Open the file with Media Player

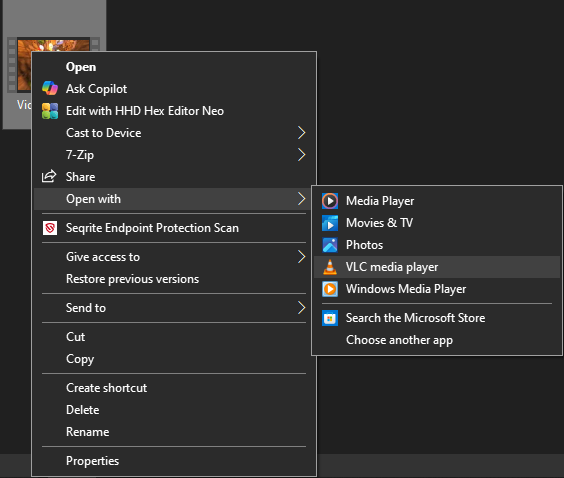437,201
